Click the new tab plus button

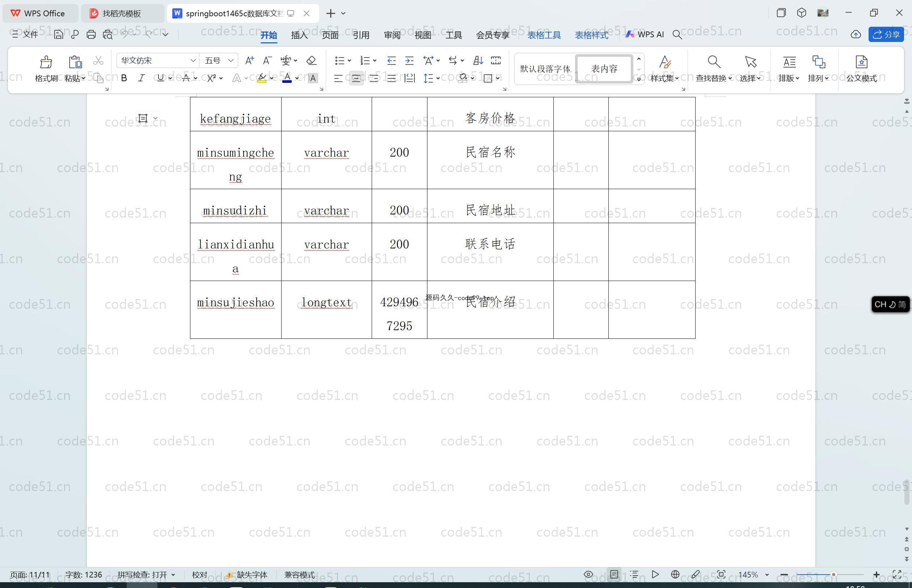[x=330, y=13]
